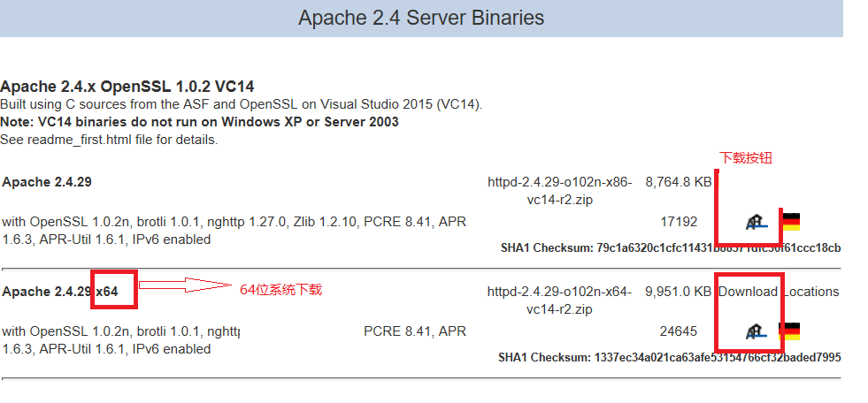Viewport: 868px width, 403px height.
Task: Click the German flag mirror for Apache 2.4.29 x64
Action: pyautogui.click(x=790, y=331)
